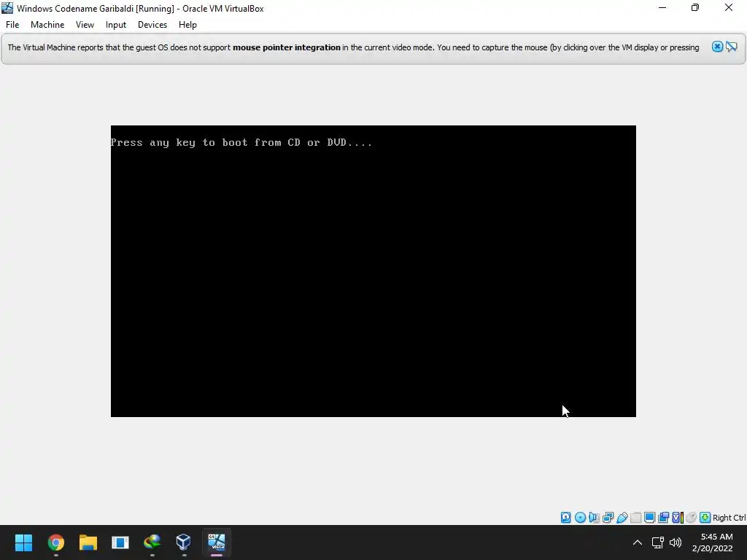Image resolution: width=747 pixels, height=560 pixels.
Task: Open Internet Download Manager from the taskbar
Action: click(152, 542)
